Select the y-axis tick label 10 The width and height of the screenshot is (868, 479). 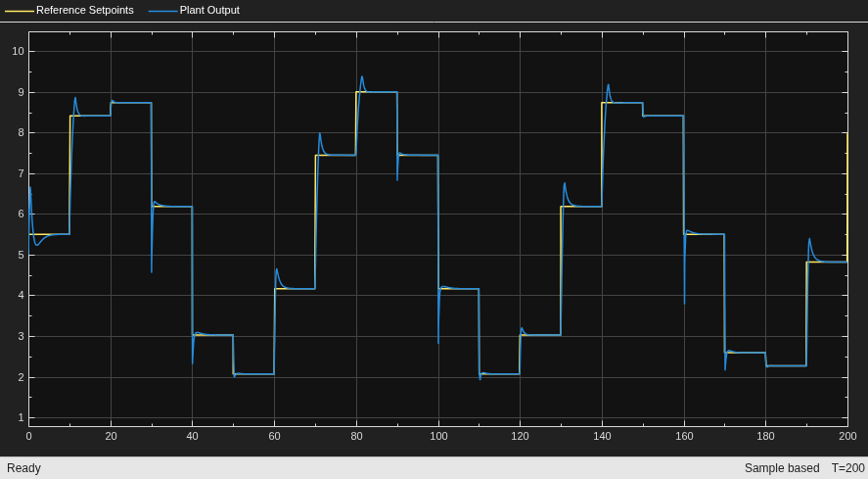[19, 51]
